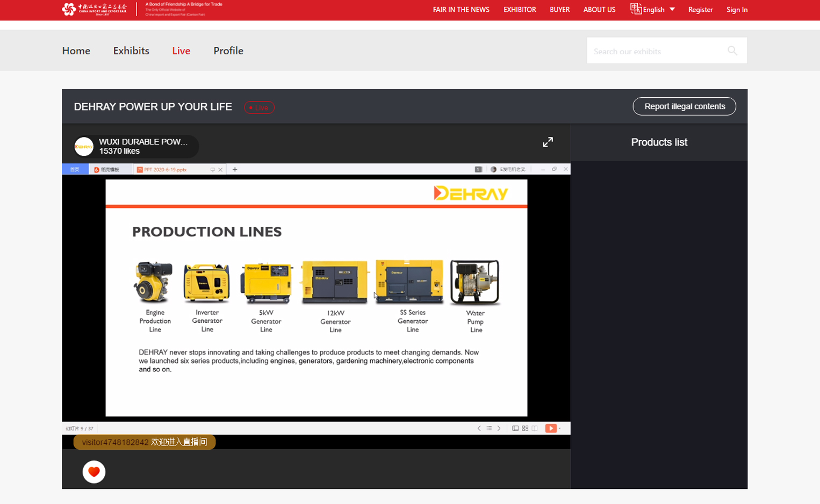Go to the Home tab
Screen dimensions: 820x504
[x=76, y=51]
